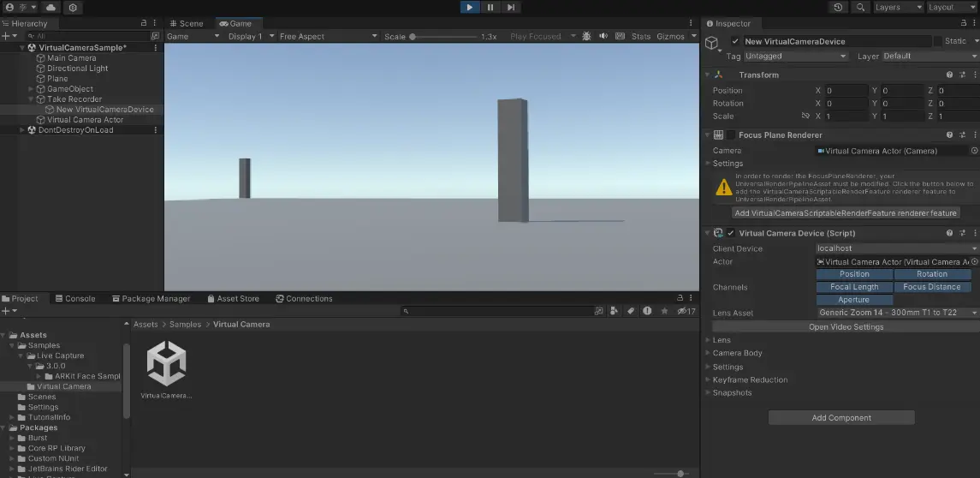Toggle the bug debug icon in Game toolbar
The height and width of the screenshot is (478, 980).
tap(586, 36)
